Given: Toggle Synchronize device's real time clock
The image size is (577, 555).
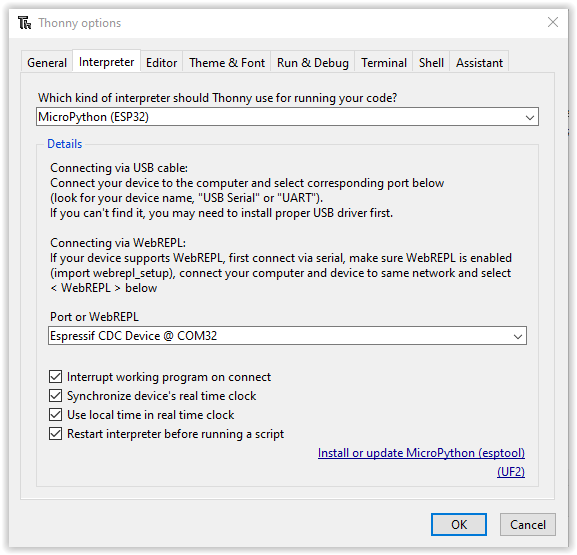Looking at the screenshot, I should pos(55,396).
